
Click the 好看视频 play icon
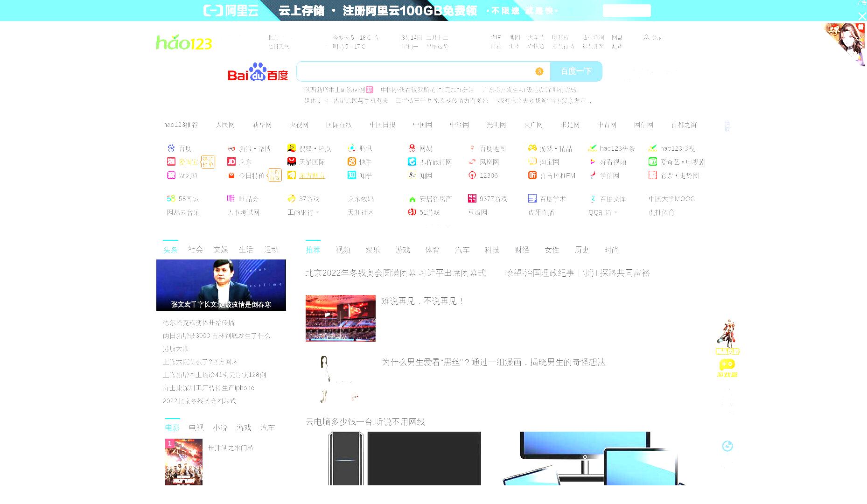tap(593, 161)
